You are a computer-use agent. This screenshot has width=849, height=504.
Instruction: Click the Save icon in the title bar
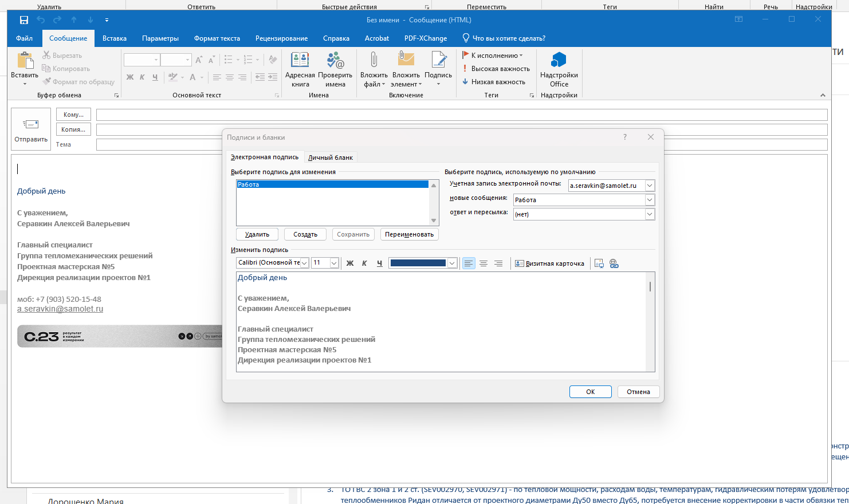click(x=23, y=20)
